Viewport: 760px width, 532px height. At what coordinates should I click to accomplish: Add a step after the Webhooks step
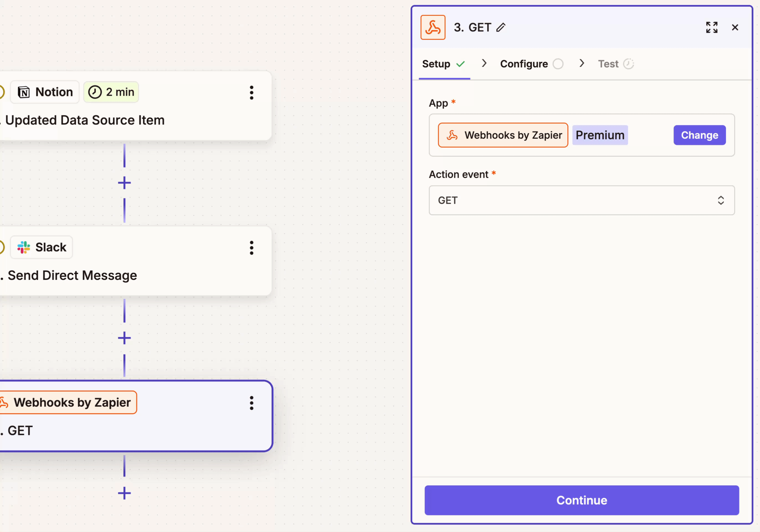pos(125,493)
